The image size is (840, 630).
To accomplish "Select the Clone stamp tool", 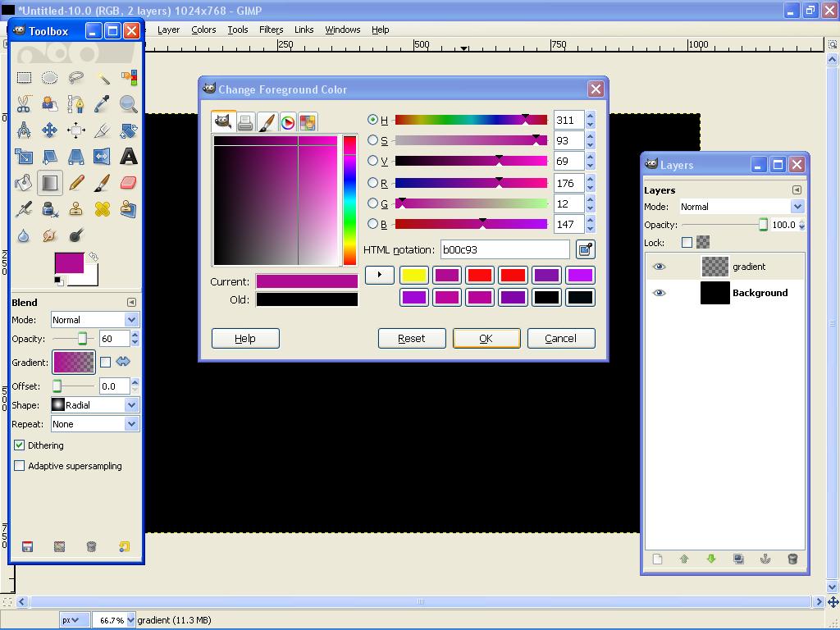I will click(76, 209).
